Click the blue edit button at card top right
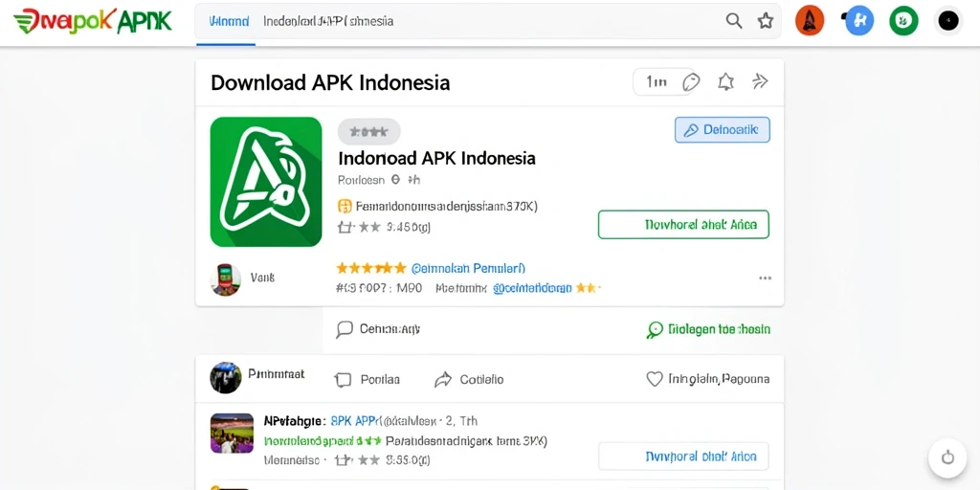The height and width of the screenshot is (490, 980). tap(723, 130)
